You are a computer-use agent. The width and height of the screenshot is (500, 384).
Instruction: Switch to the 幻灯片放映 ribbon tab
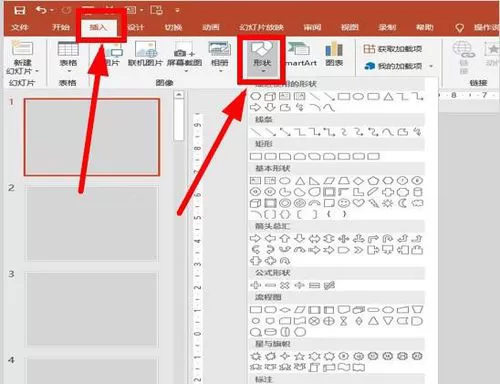pyautogui.click(x=261, y=28)
